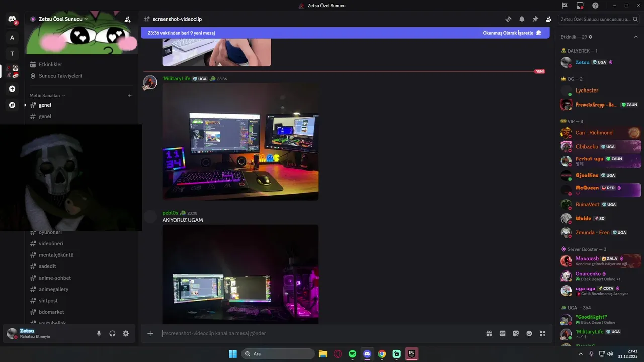Collapse Metin Kanalları category
Screen dimensions: 644x362
[47, 95]
